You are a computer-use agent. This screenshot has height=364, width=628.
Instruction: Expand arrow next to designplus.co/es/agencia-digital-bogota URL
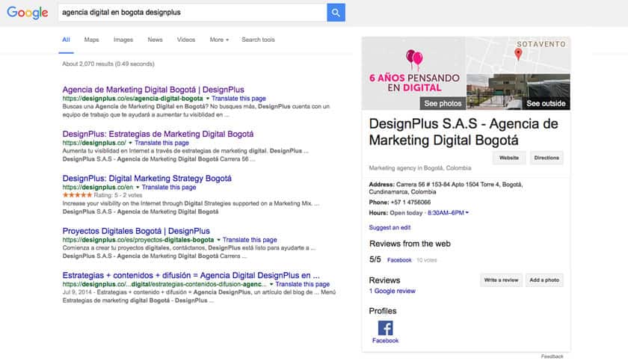click(x=208, y=99)
